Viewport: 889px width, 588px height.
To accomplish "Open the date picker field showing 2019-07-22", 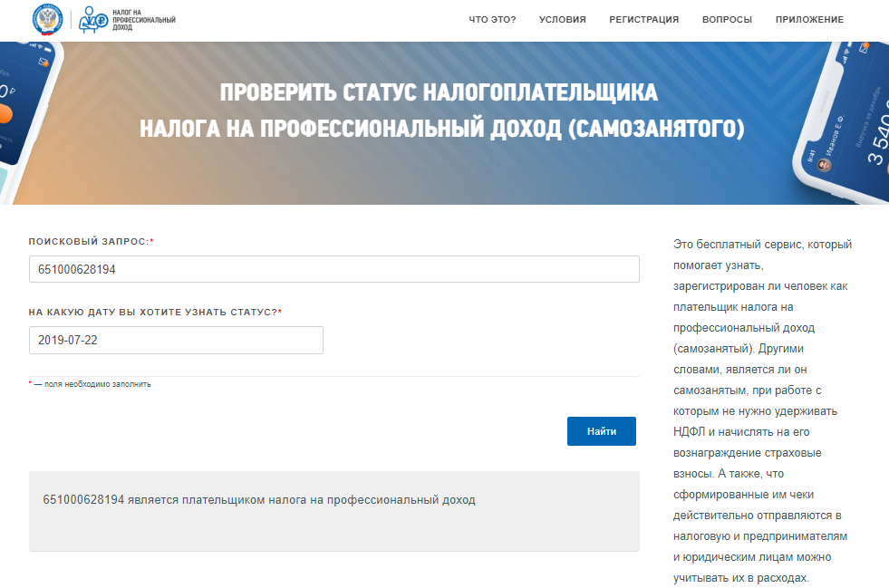I will [177, 340].
